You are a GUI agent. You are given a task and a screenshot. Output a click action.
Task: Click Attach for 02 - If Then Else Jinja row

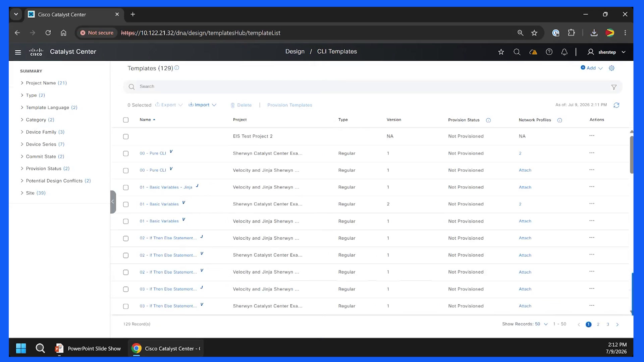pyautogui.click(x=525, y=238)
